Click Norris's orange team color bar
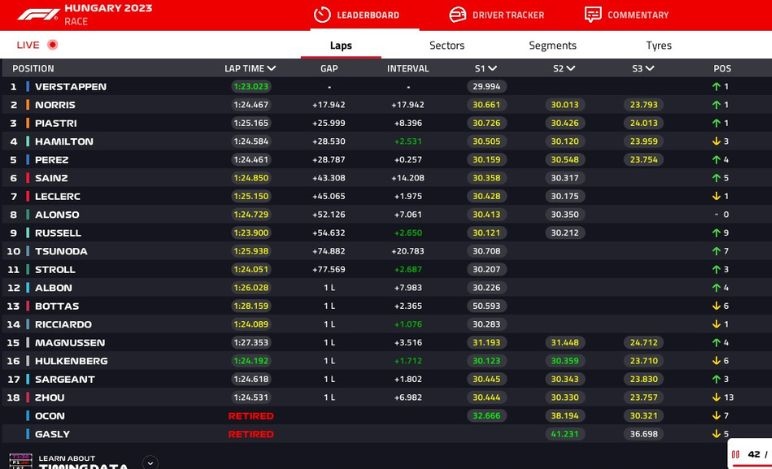 pos(28,105)
